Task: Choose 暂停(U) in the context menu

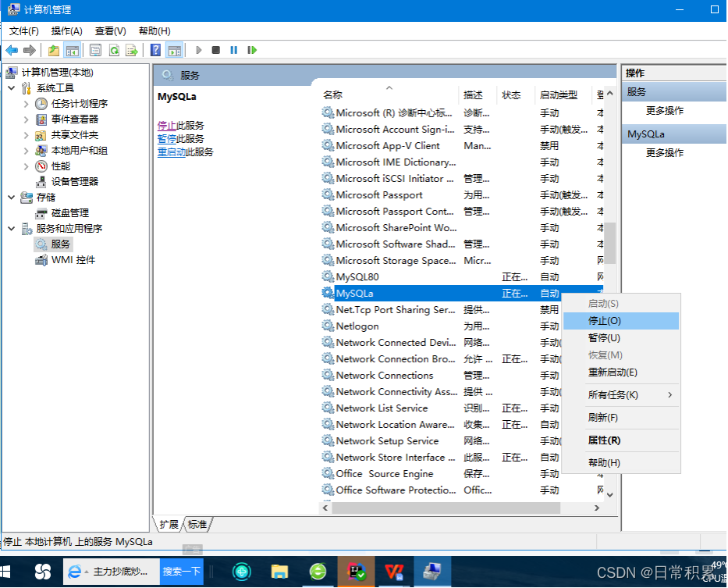Action: tap(621, 338)
